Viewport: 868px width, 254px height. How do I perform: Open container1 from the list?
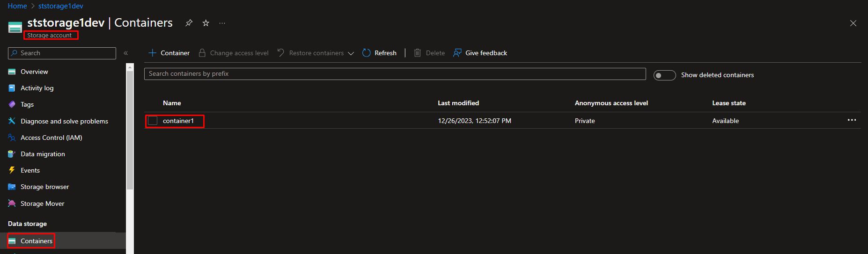178,121
